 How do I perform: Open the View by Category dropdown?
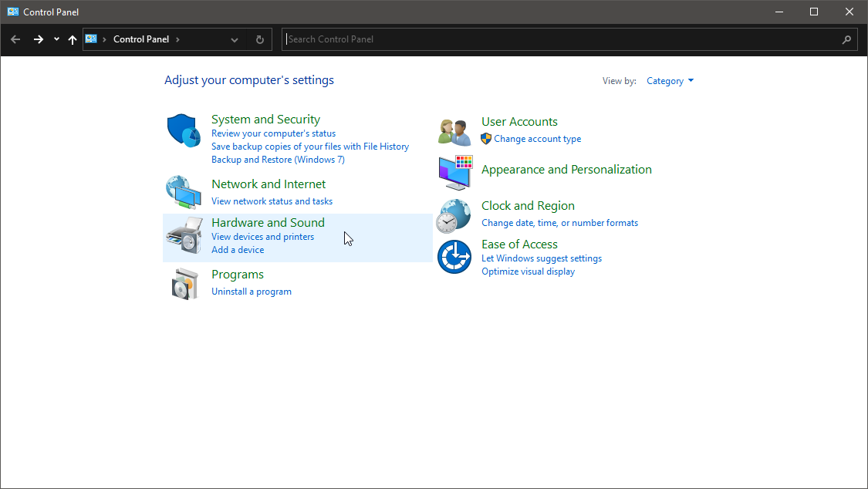pyautogui.click(x=670, y=81)
